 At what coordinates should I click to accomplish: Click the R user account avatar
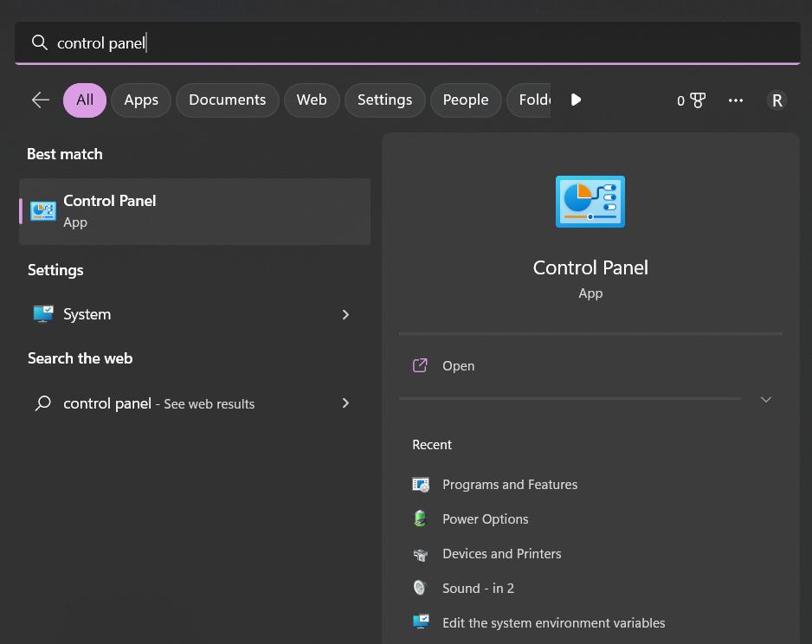pos(777,100)
